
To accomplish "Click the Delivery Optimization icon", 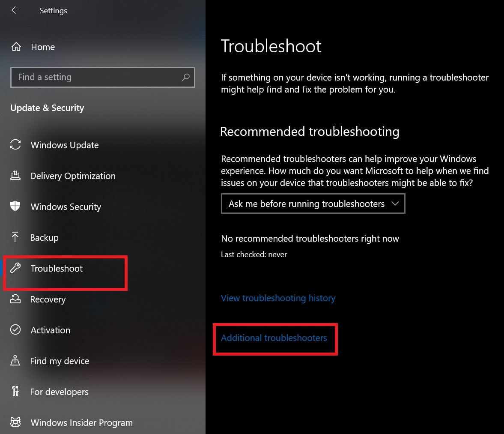I will click(15, 176).
